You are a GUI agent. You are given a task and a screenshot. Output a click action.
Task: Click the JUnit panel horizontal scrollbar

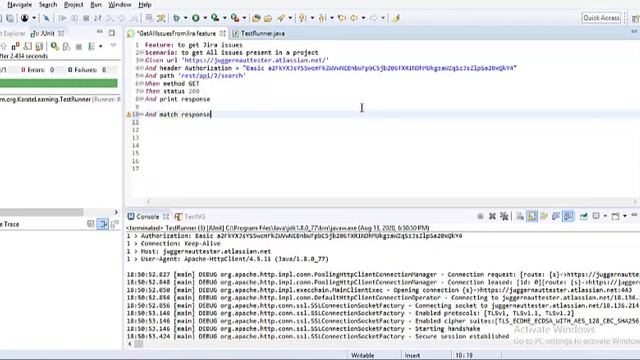coord(41,212)
